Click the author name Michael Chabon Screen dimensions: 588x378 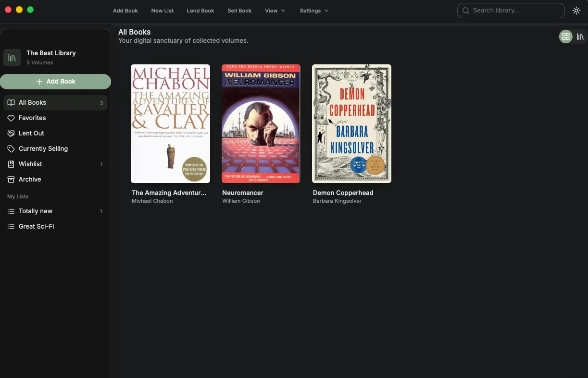coord(152,201)
